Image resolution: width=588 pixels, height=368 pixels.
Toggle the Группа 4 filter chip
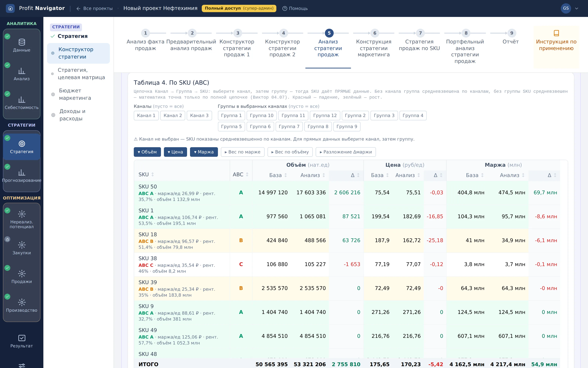pyautogui.click(x=413, y=116)
